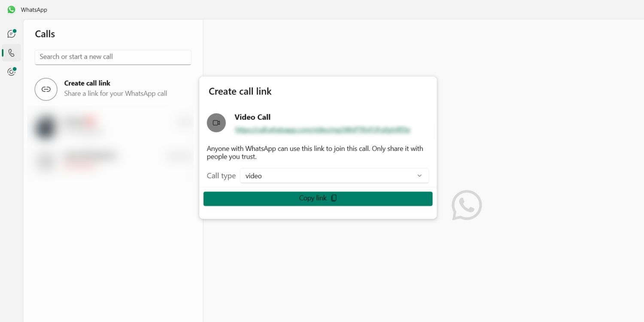
Task: Select the Calls phone icon in sidebar
Action: pyautogui.click(x=12, y=53)
